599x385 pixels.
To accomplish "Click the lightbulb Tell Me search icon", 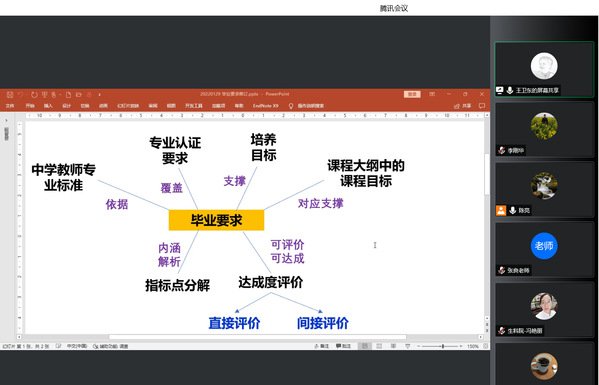I will (291, 106).
